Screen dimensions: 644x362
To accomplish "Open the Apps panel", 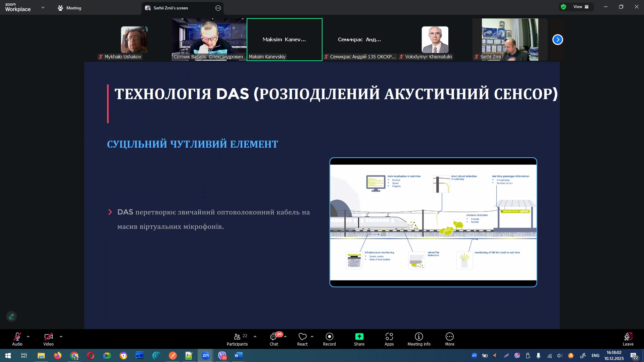I will [x=389, y=339].
